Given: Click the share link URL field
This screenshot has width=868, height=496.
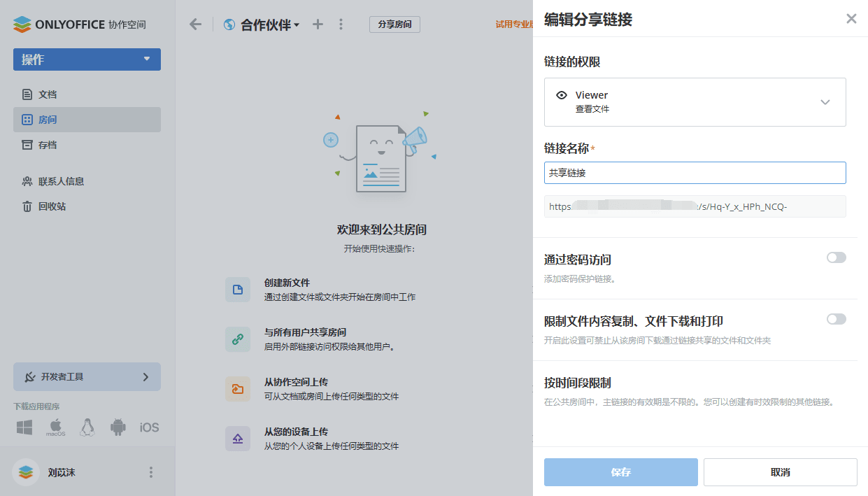Looking at the screenshot, I should click(x=695, y=206).
